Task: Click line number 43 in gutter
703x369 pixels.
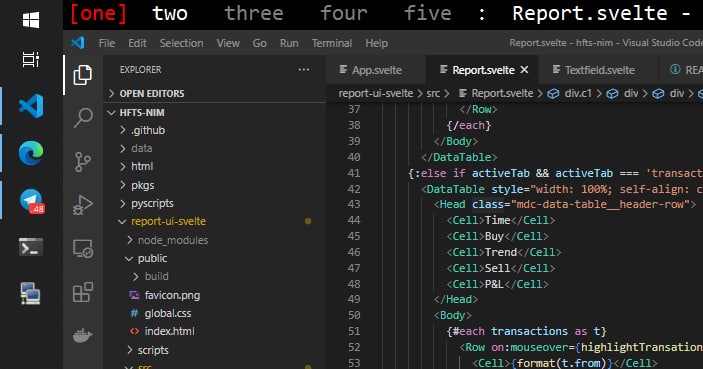Action: tap(354, 204)
